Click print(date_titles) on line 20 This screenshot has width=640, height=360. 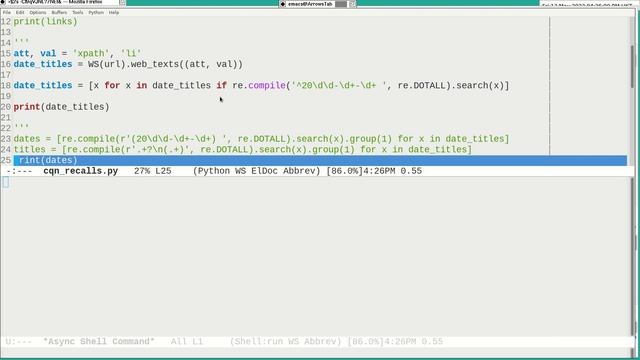pyautogui.click(x=61, y=107)
